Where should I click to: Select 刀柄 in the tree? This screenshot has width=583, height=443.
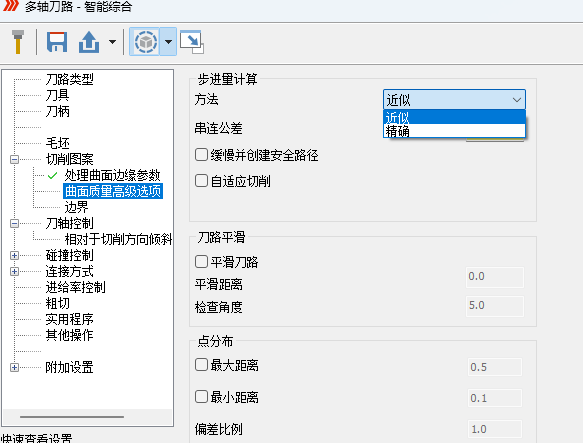[57, 111]
